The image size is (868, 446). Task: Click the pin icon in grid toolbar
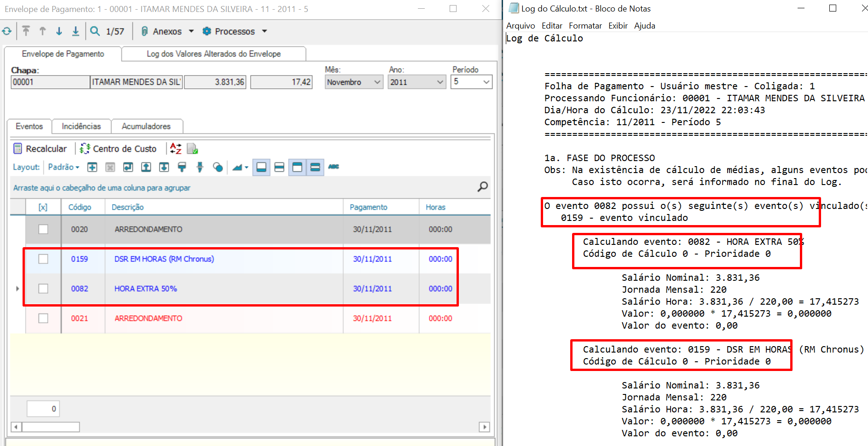click(200, 167)
